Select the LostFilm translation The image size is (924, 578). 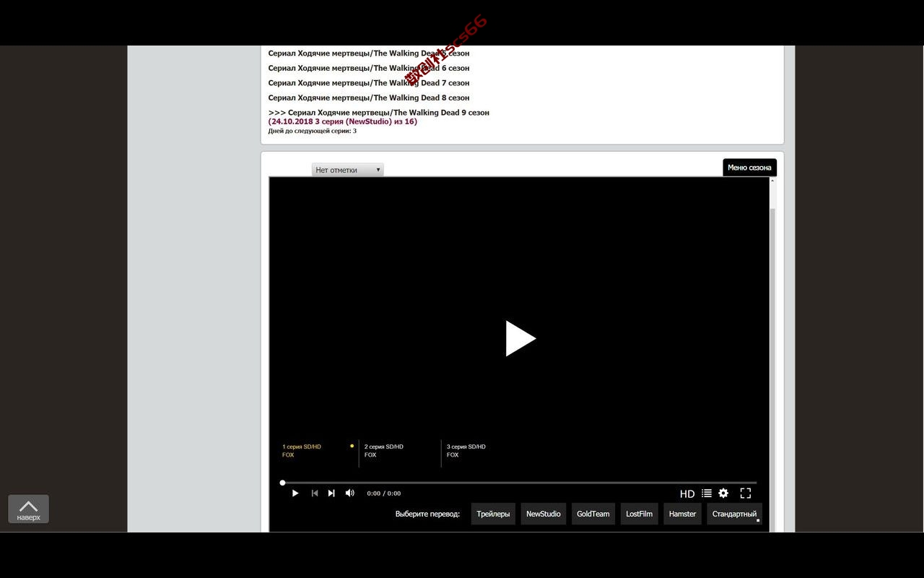(x=639, y=514)
